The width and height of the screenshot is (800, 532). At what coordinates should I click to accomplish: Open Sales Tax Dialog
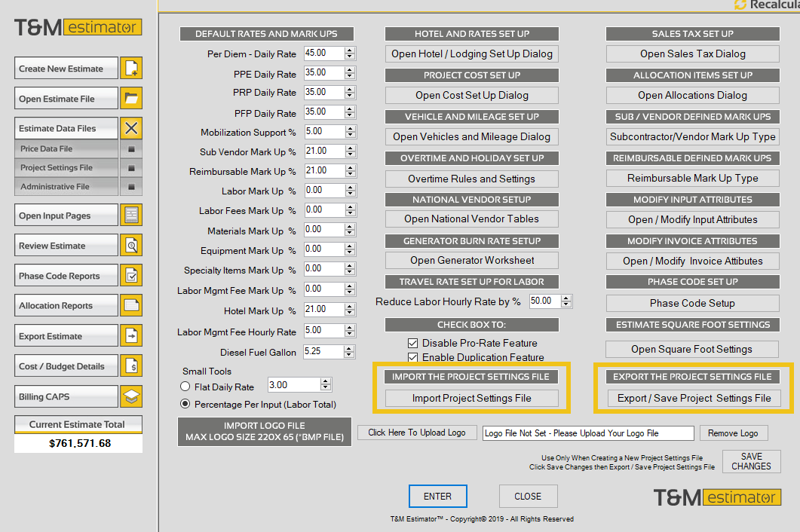[x=693, y=54]
